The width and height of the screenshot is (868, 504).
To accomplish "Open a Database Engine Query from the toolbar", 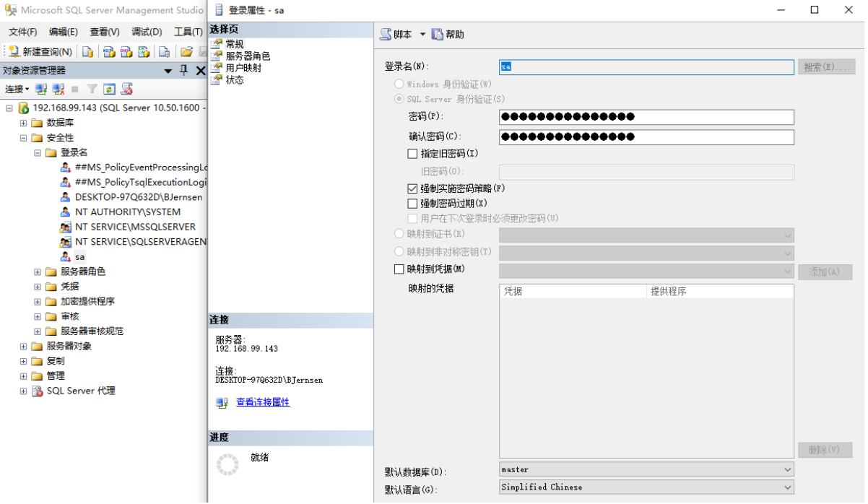I will click(87, 51).
